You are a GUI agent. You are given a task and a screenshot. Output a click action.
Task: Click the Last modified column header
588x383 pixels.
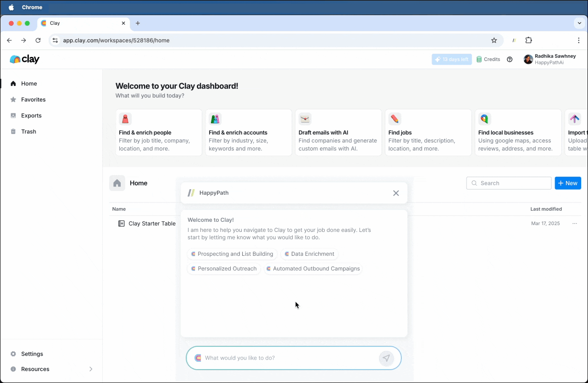[x=546, y=209]
